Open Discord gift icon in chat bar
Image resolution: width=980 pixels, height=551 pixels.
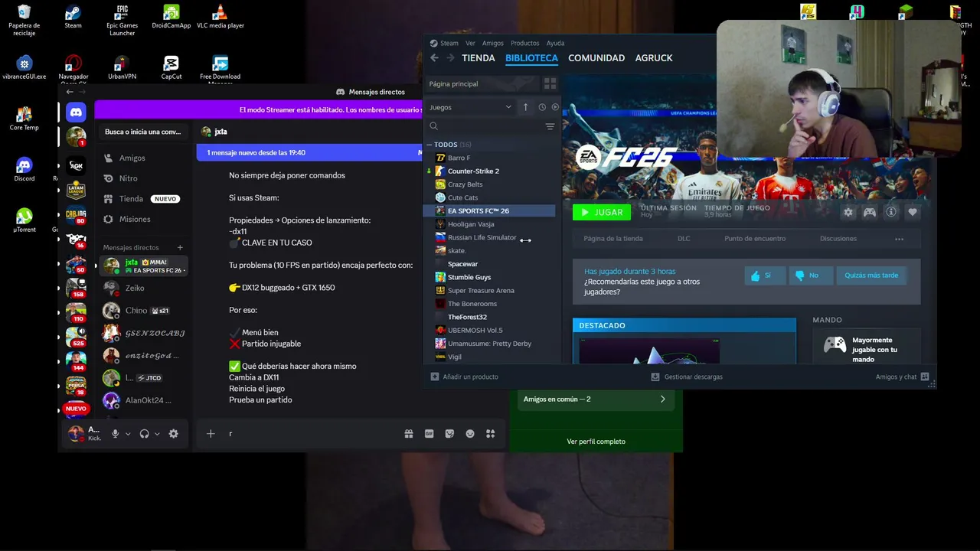tap(409, 433)
